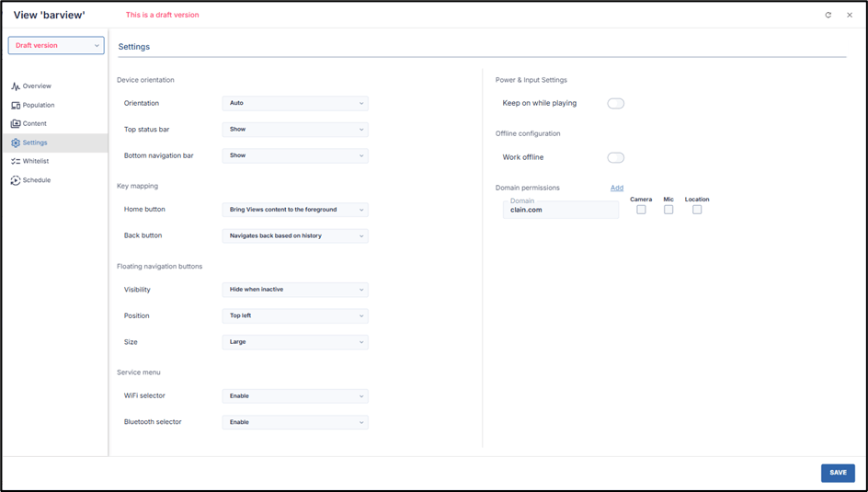This screenshot has width=868, height=492.
Task: Enable the Work offline toggle
Action: 615,158
